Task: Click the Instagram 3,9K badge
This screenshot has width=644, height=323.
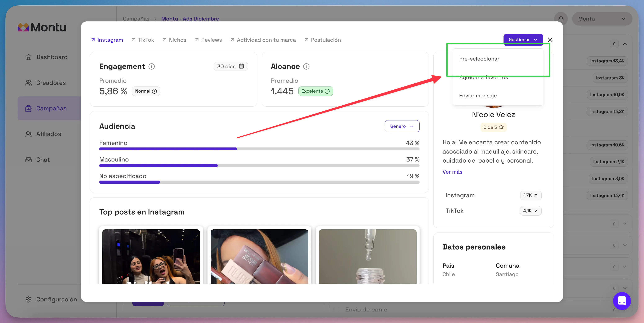Action: [608, 179]
